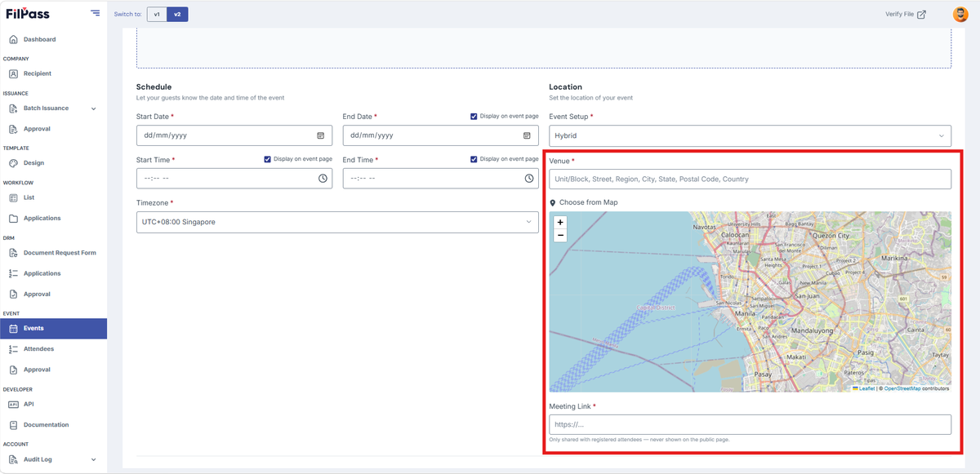980x474 pixels.
Task: Zoom in on the map
Action: 560,222
